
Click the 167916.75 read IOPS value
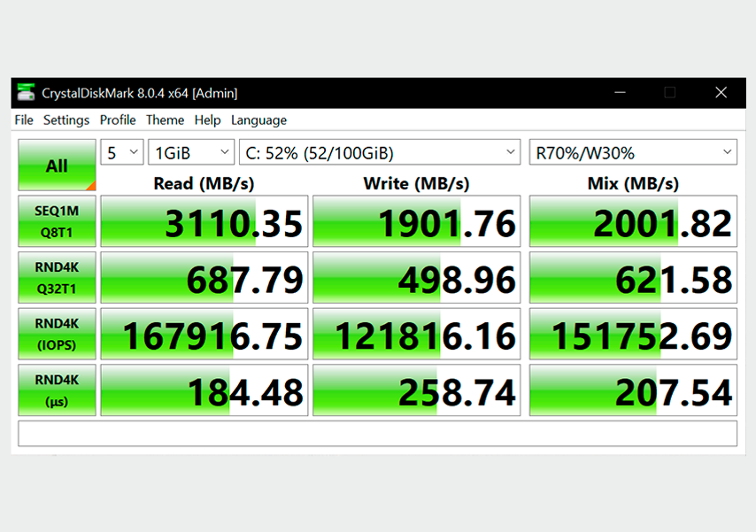click(204, 334)
